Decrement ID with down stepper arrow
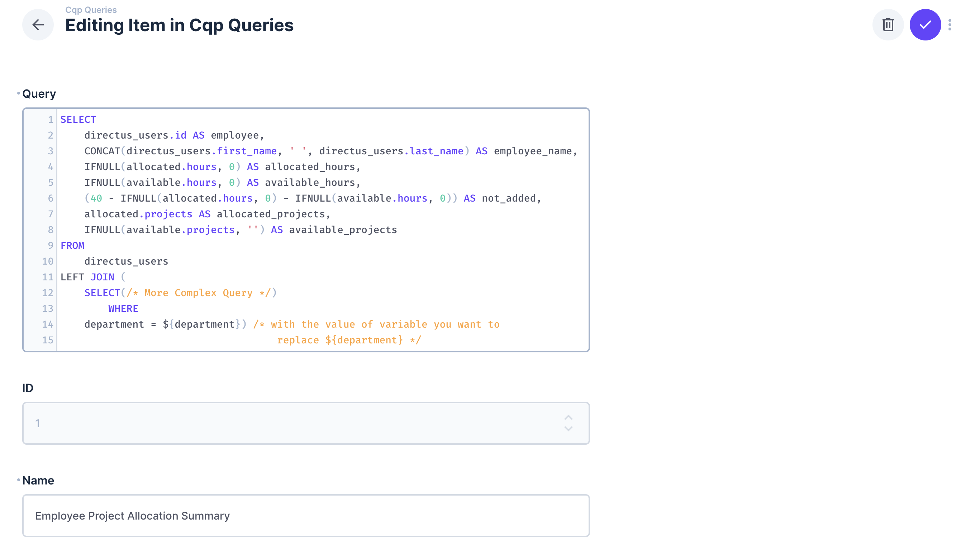This screenshot has width=980, height=550. (568, 429)
